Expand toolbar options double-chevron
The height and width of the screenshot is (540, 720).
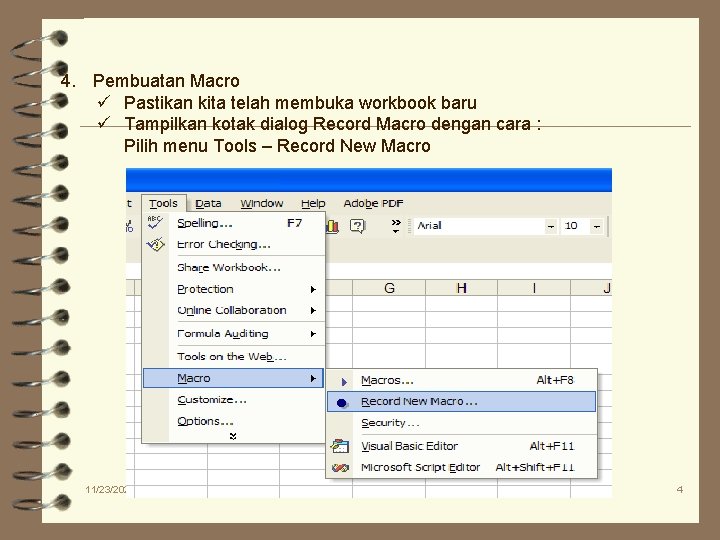(x=396, y=226)
